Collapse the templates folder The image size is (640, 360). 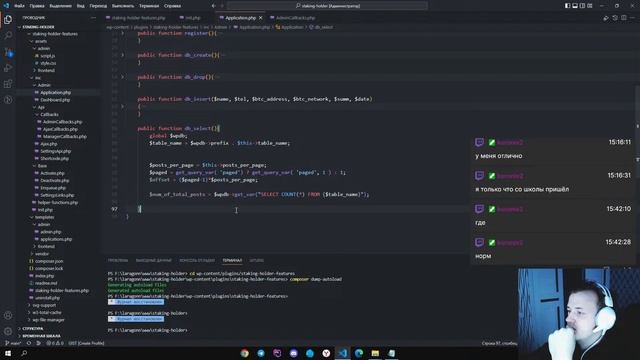[44, 217]
